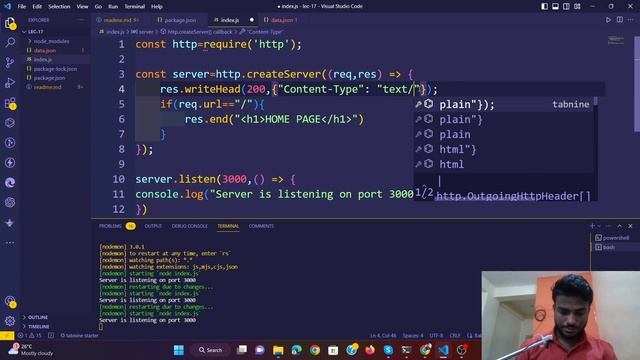
Task: Open the Terminal menu
Action: tap(135, 7)
